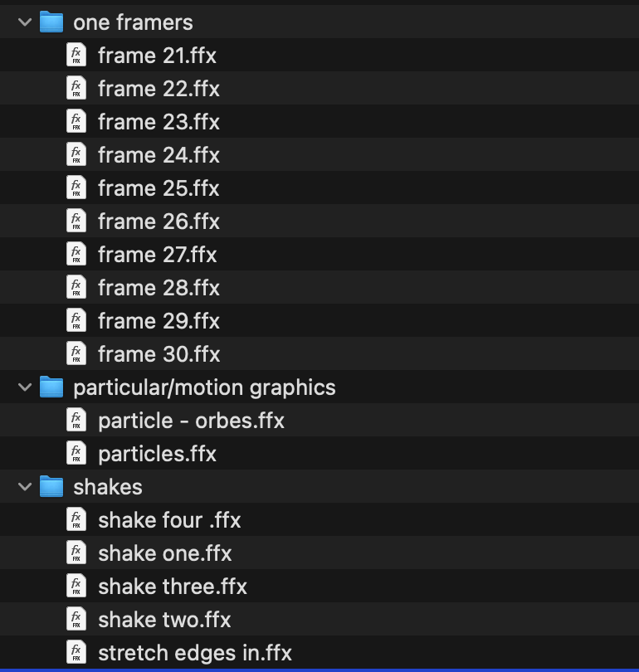The width and height of the screenshot is (639, 672).
Task: Select particle - orbes.ffx preset
Action: tap(191, 421)
